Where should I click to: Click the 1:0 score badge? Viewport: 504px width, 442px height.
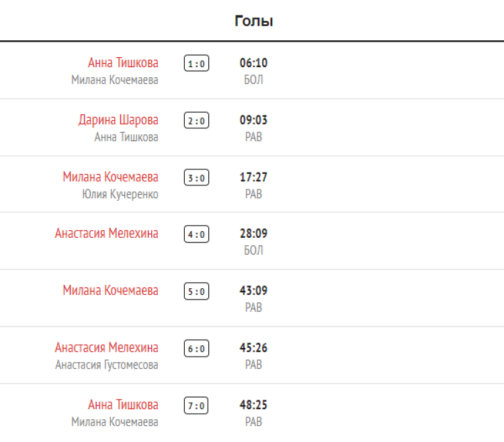coord(196,64)
